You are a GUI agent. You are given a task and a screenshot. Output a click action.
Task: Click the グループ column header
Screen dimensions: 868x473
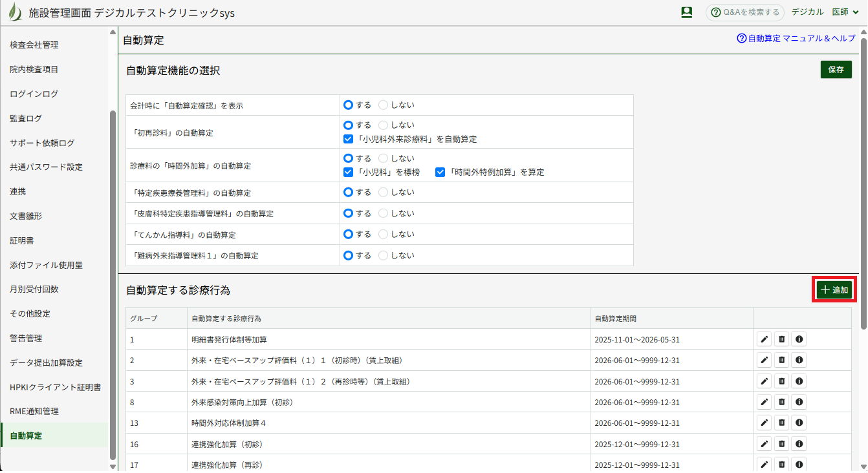tap(157, 319)
